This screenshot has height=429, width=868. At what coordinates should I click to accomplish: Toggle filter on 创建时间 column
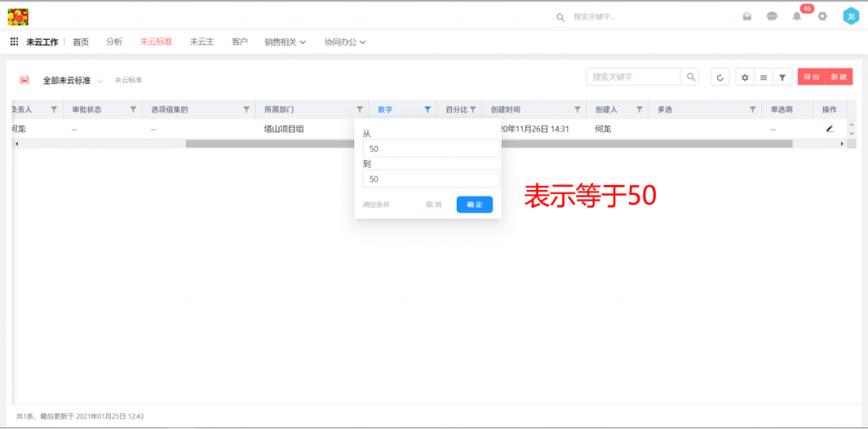(x=577, y=109)
